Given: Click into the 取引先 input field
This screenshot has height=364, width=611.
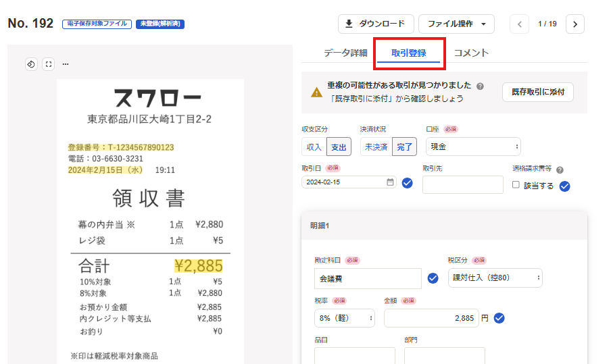Looking at the screenshot, I should coord(463,184).
